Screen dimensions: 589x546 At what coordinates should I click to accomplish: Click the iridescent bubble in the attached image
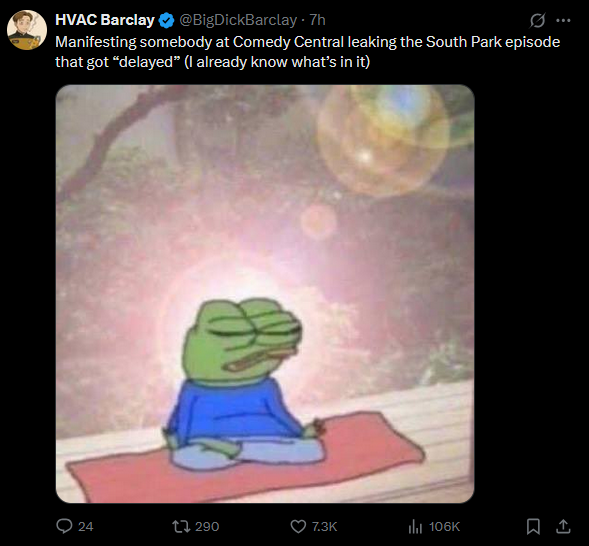pyautogui.click(x=383, y=141)
